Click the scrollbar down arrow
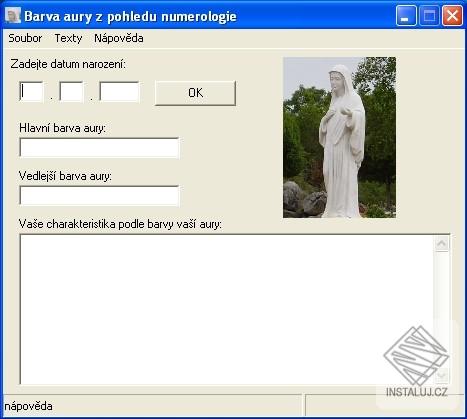This screenshot has height=419, width=467. pyautogui.click(x=442, y=376)
